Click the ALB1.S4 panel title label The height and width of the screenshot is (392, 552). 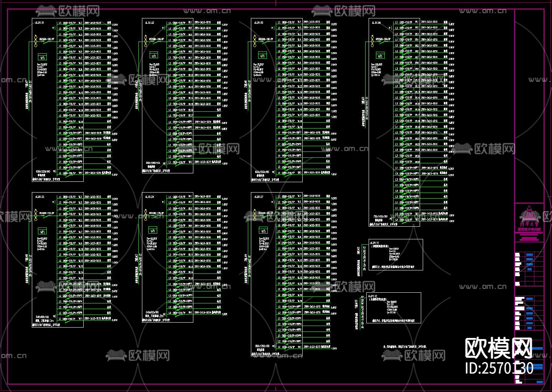click(x=150, y=197)
